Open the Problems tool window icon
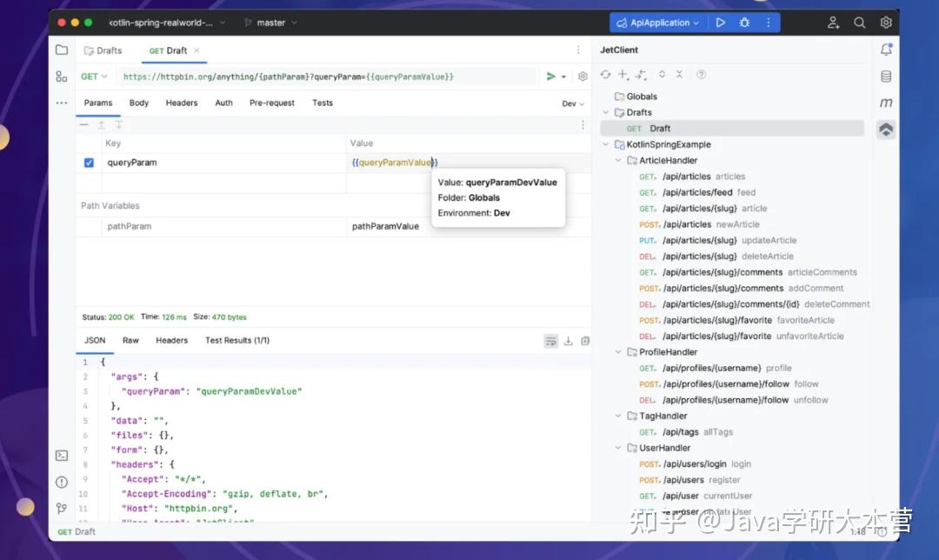This screenshot has width=939, height=560. (61, 482)
